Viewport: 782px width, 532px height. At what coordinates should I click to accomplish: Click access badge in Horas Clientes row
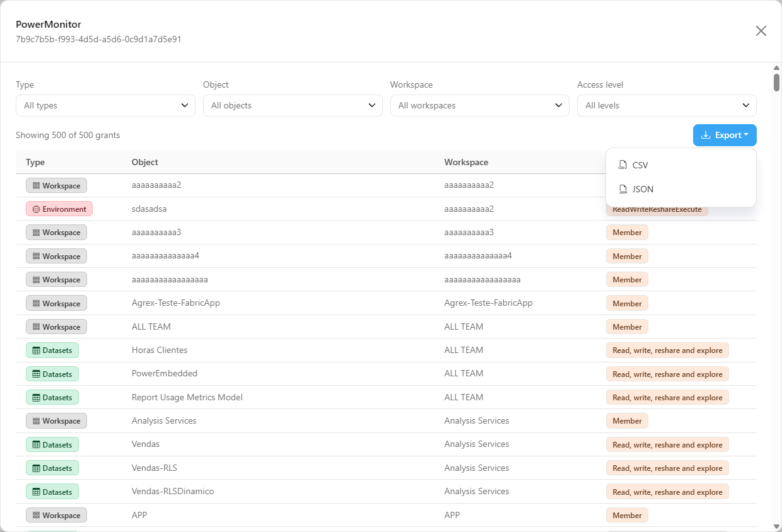click(667, 350)
